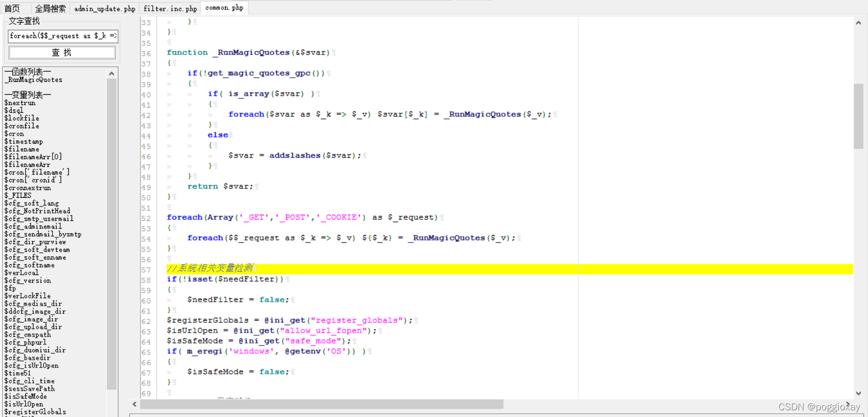Select $cfg_medias_dir variable entry

click(x=33, y=304)
